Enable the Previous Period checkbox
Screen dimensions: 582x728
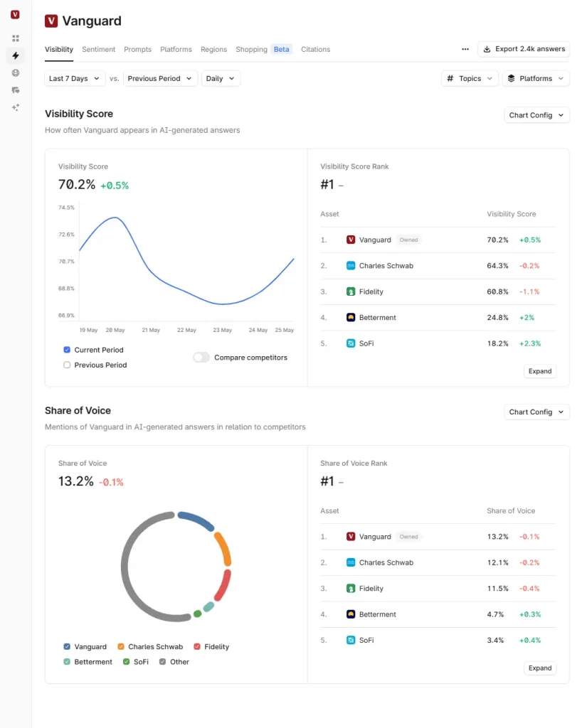[x=67, y=365]
